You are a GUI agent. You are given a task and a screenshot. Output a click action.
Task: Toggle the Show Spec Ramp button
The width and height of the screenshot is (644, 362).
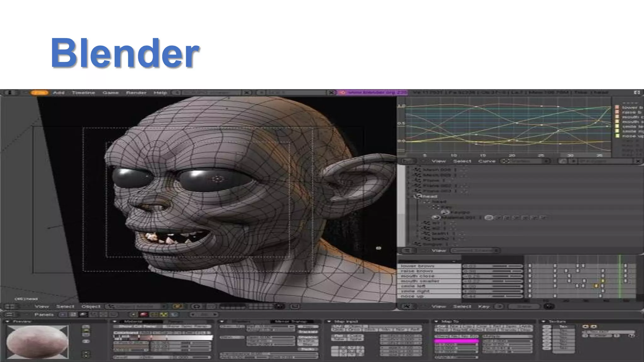click(x=187, y=326)
